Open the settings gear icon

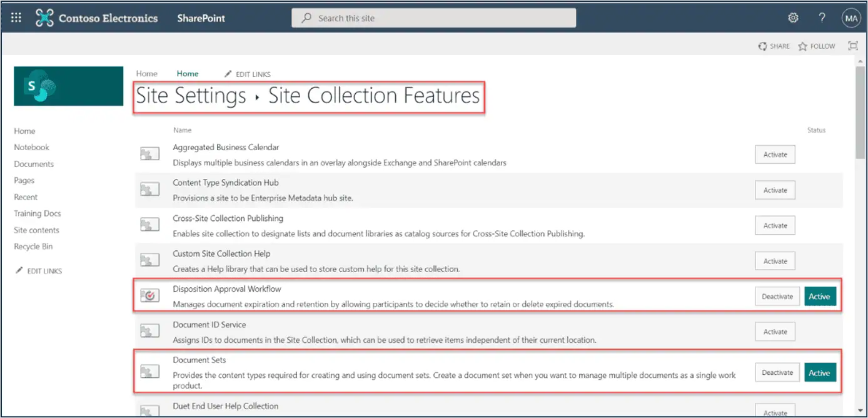click(793, 18)
